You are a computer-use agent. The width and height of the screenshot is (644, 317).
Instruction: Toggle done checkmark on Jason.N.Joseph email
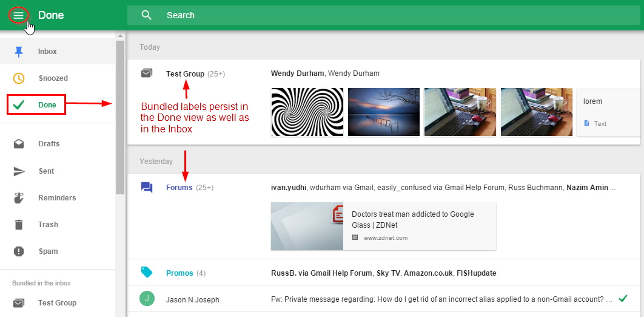click(622, 299)
